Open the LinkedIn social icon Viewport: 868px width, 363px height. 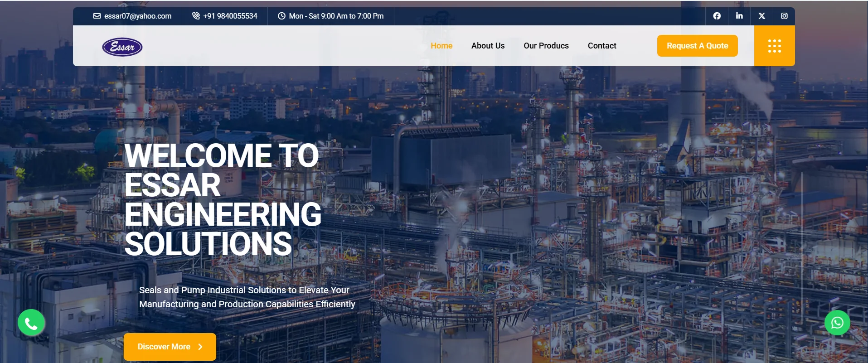(x=739, y=16)
